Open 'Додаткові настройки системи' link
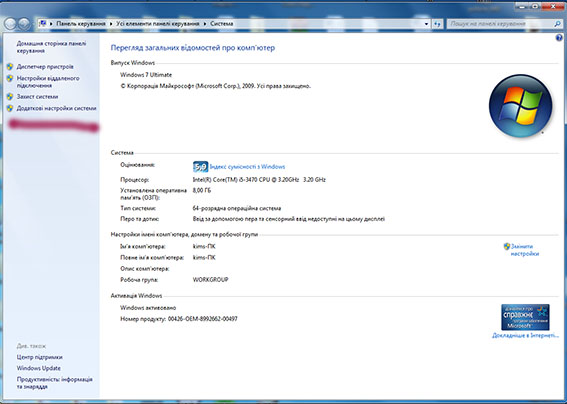Screen dimensions: 567x404 point(56,108)
